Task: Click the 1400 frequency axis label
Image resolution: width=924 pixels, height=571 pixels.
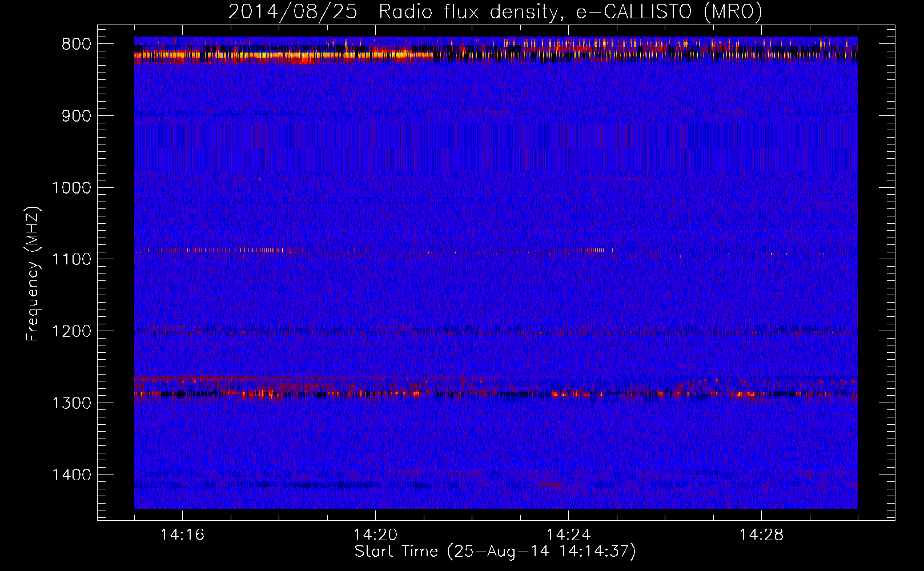Action: click(71, 475)
